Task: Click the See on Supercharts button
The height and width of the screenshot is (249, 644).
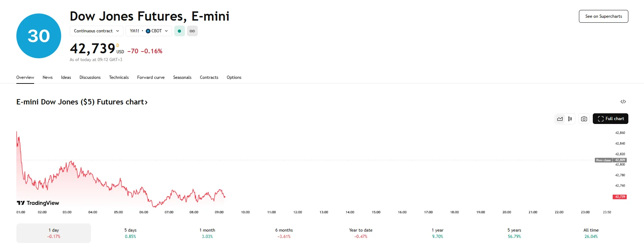Action: click(x=603, y=16)
